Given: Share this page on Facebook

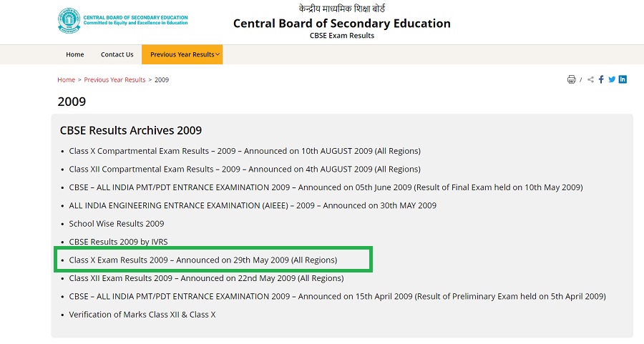Looking at the screenshot, I should (x=602, y=79).
